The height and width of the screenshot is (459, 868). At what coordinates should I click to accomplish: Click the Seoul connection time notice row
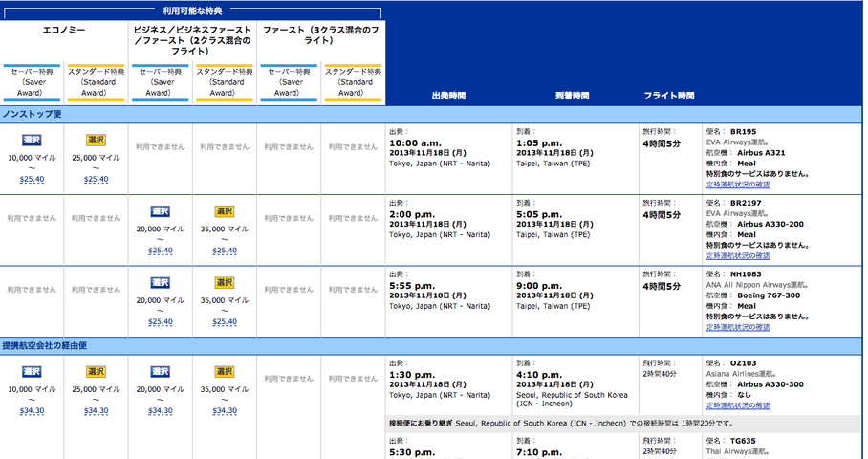tap(623, 423)
